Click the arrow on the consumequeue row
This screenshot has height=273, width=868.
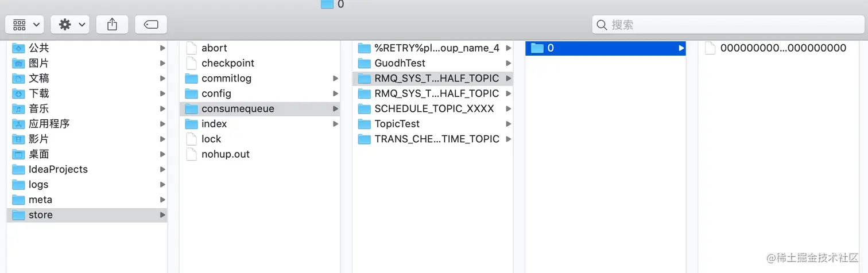coord(336,109)
